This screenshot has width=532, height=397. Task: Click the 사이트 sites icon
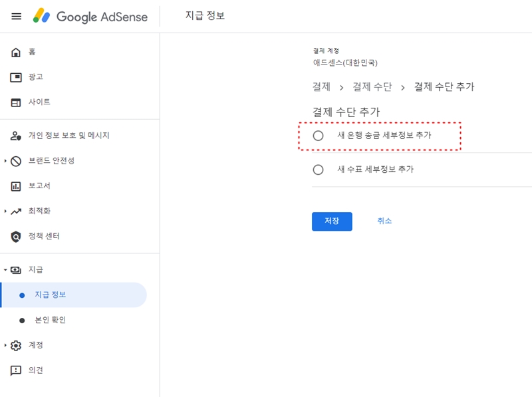[x=15, y=102]
